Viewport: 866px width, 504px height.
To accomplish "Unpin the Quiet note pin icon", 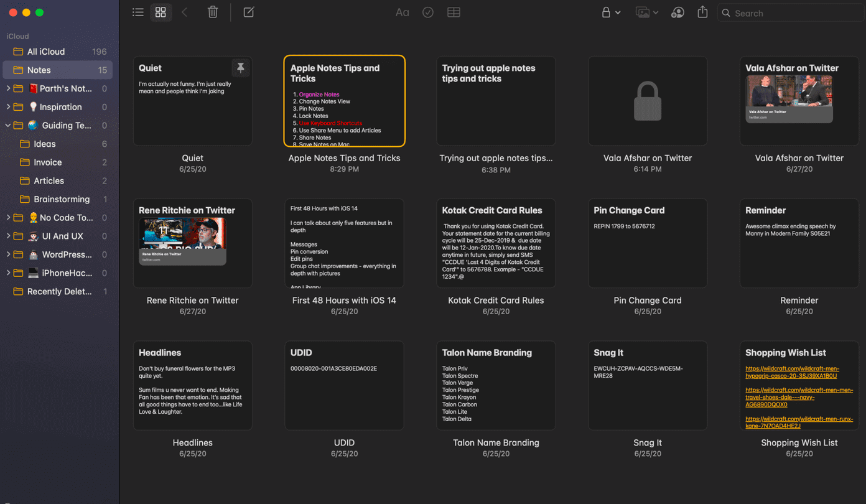I will coord(240,68).
